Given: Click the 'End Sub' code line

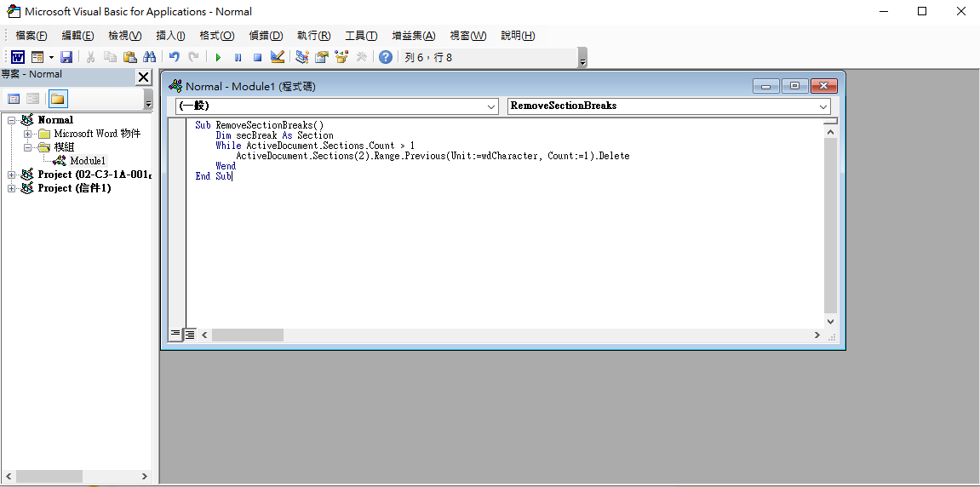Looking at the screenshot, I should click(213, 176).
